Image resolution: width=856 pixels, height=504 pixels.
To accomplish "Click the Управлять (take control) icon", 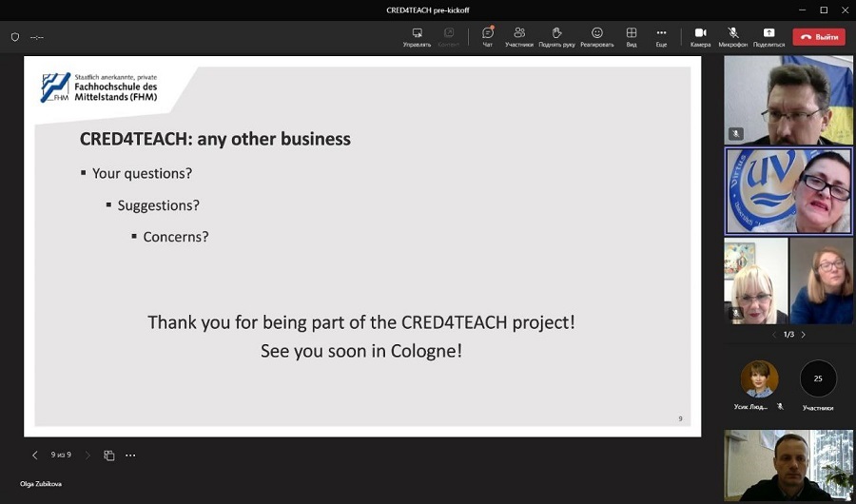I will [417, 36].
